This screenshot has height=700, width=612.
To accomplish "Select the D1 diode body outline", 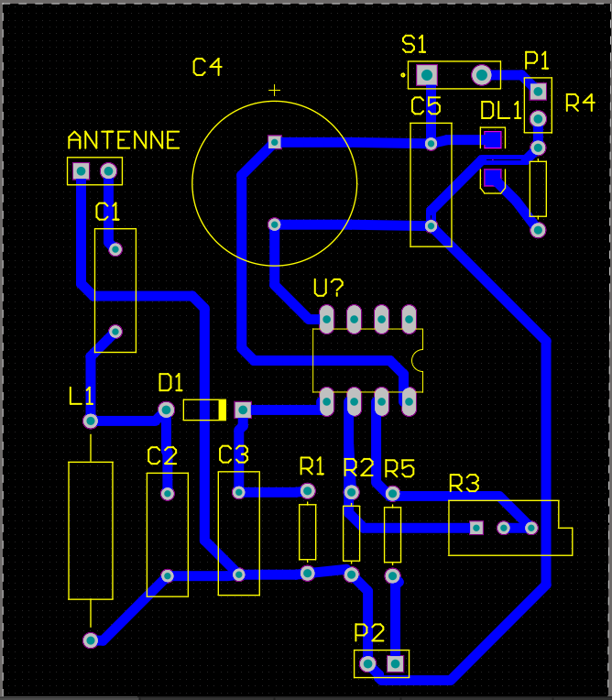I will [204, 410].
